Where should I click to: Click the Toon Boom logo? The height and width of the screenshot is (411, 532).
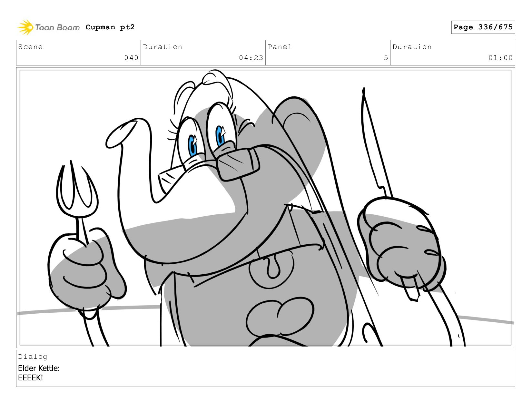click(x=48, y=27)
